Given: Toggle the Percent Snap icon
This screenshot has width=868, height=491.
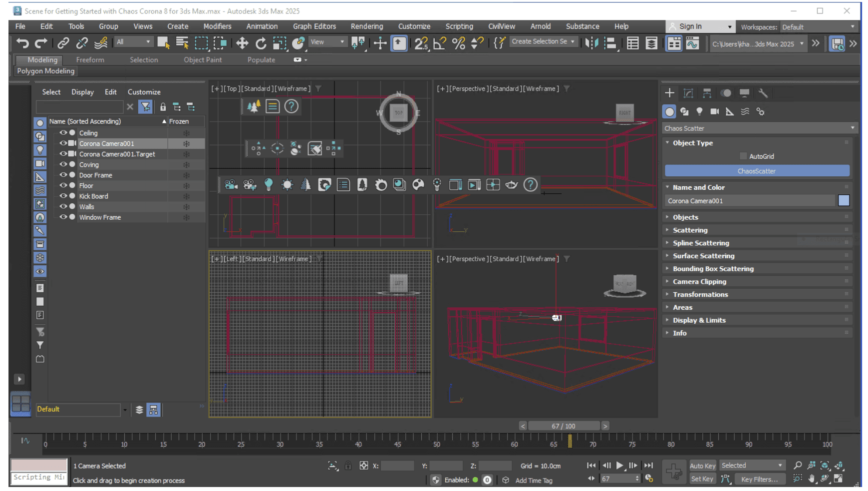Looking at the screenshot, I should [x=458, y=43].
